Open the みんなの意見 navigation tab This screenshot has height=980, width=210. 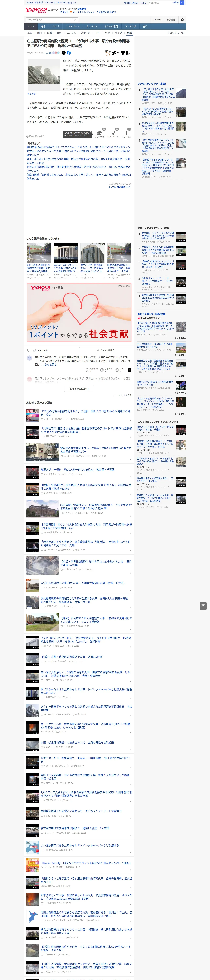[111, 27]
